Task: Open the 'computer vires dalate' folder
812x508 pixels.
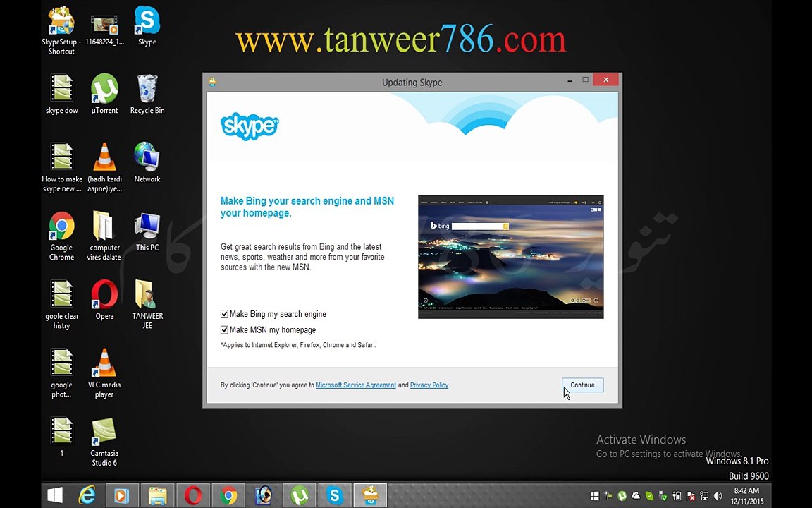Action: (104, 236)
